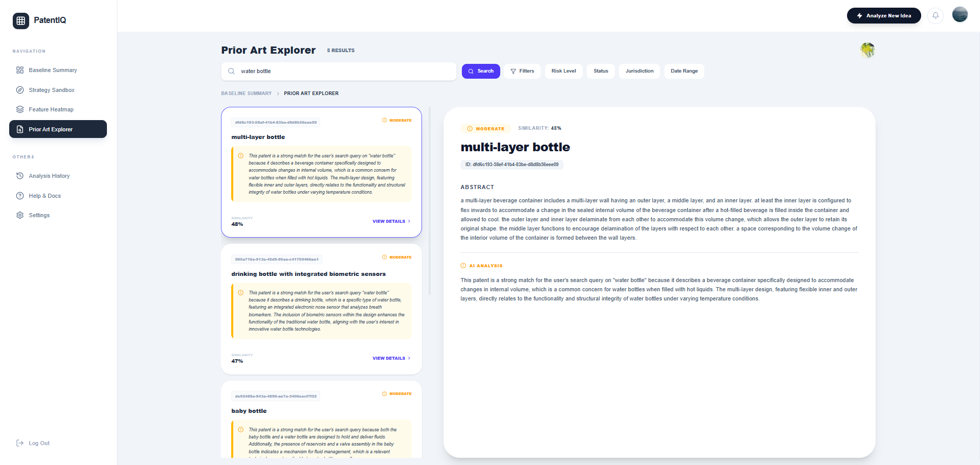Select the baby bottle result title
The width and height of the screenshot is (980, 465).
point(249,411)
